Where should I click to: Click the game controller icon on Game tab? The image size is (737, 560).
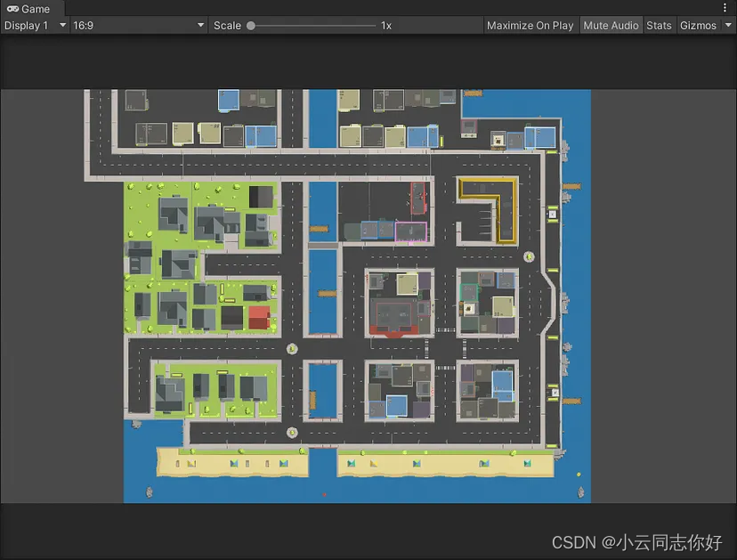pyautogui.click(x=12, y=9)
